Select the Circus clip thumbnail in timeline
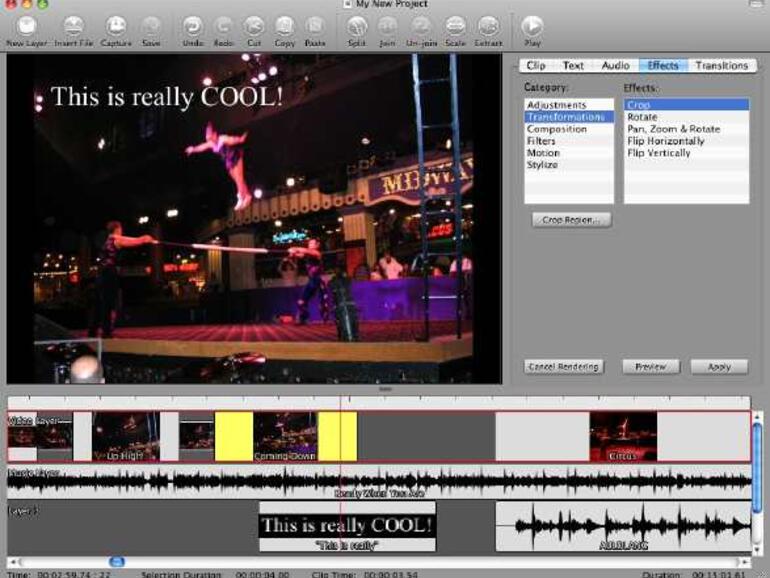 click(x=623, y=436)
